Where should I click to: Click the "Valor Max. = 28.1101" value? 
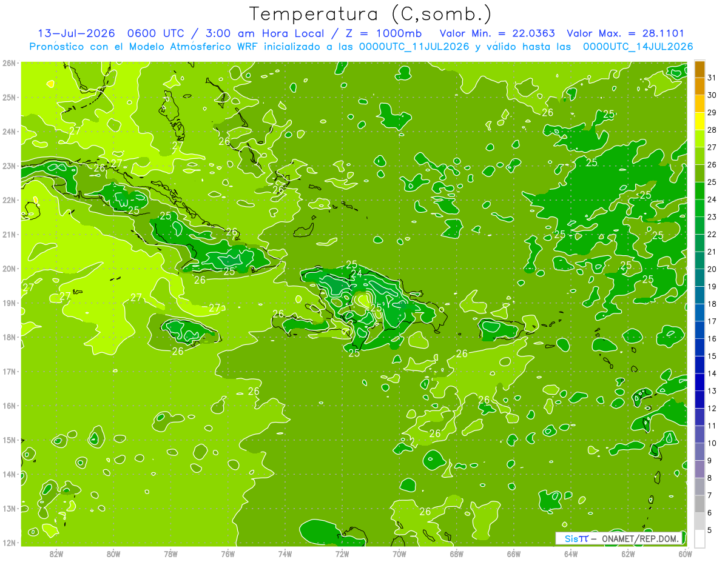click(625, 33)
